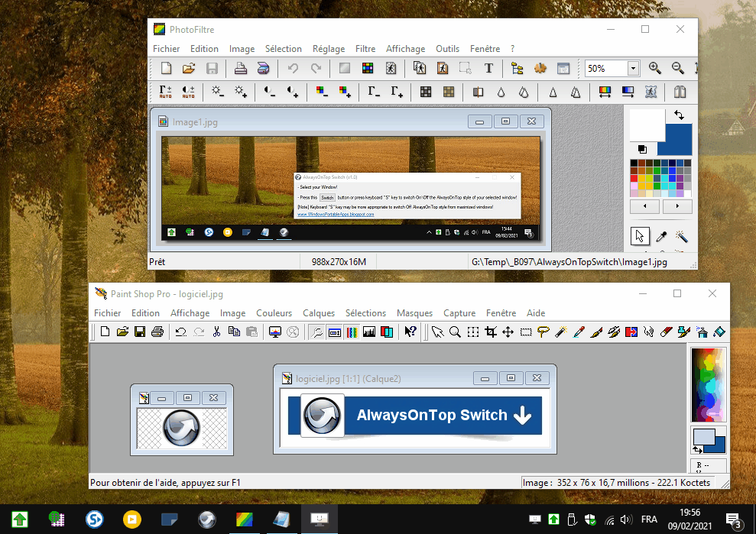This screenshot has width=756, height=534.
Task: Swap colors in Paint Shop Pro palette
Action: (698, 450)
